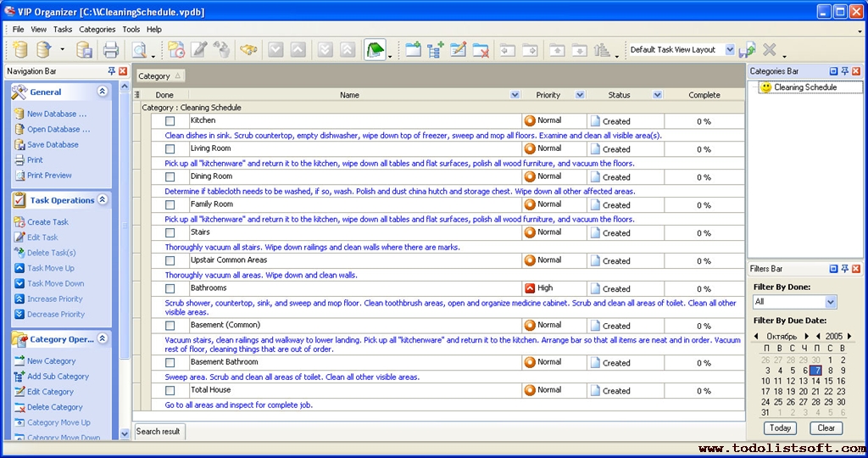Click the Print icon in the toolbar

pos(110,50)
